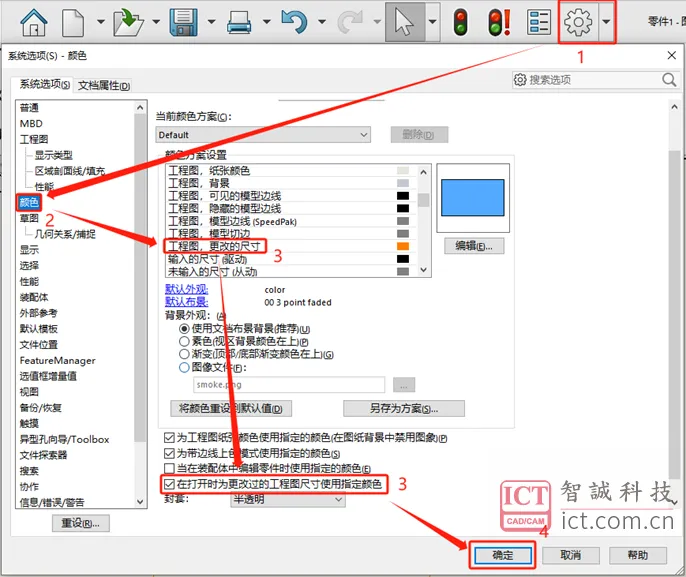Select 区域剖面线/填充 in the tree
The height and width of the screenshot is (577, 686).
[x=70, y=171]
